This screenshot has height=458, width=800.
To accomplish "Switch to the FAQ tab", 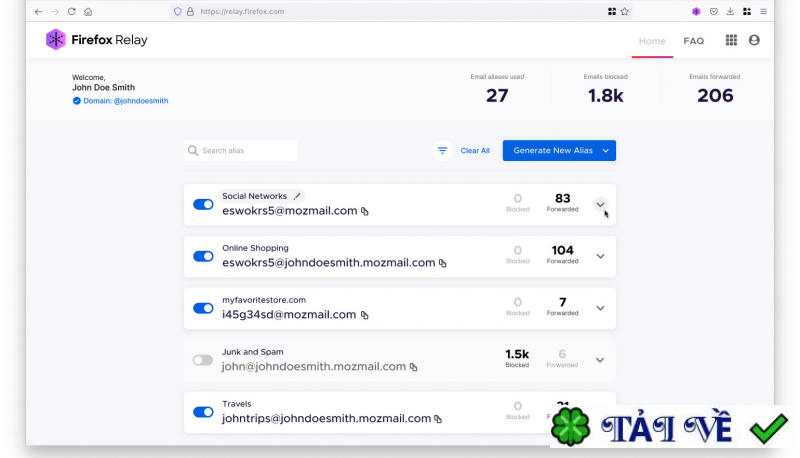I will click(693, 41).
